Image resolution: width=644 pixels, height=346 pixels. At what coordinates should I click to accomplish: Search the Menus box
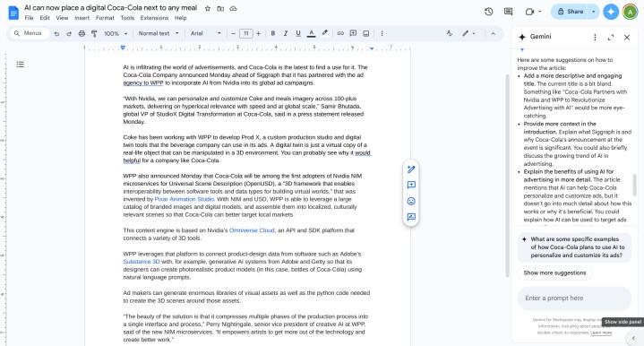coord(29,33)
